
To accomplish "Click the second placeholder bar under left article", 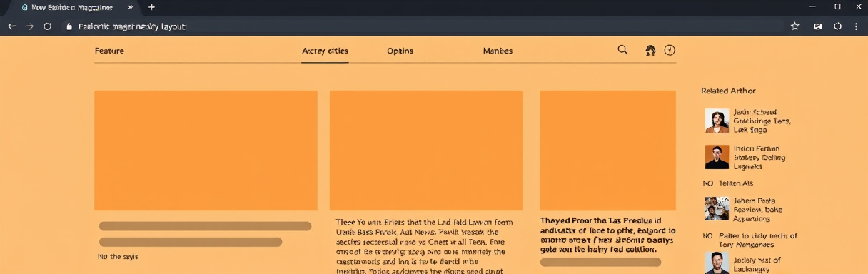I will tap(190, 242).
